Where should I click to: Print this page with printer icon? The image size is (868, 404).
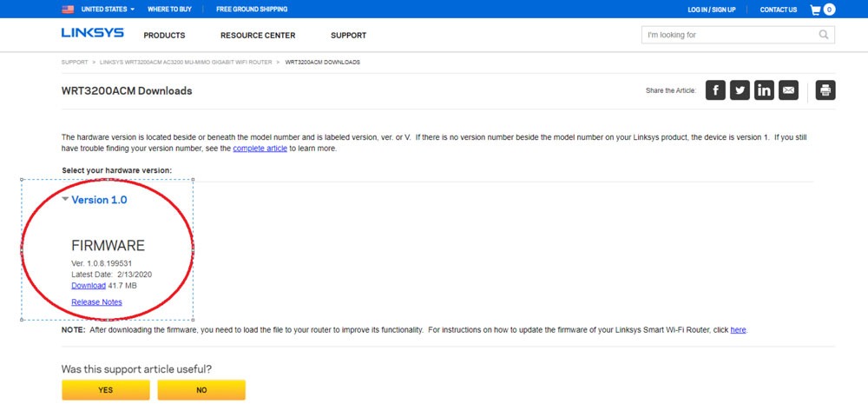coord(825,89)
